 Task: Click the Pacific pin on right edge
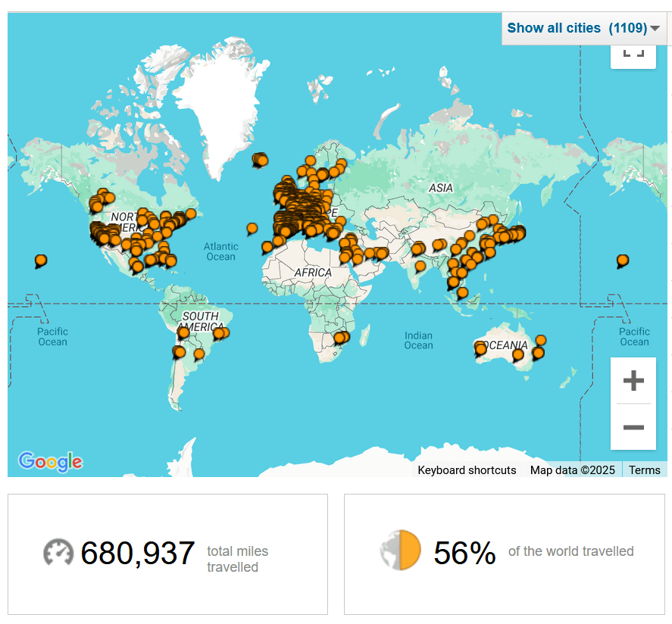[623, 260]
